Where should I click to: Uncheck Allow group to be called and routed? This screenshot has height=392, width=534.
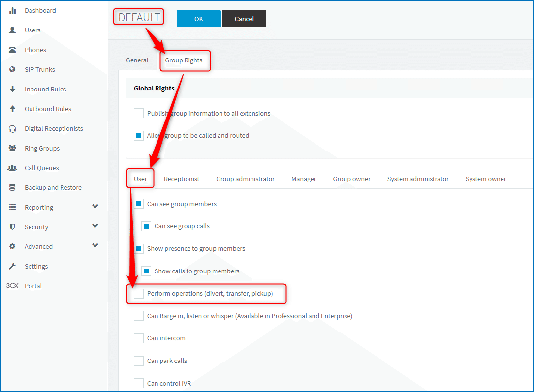pos(139,136)
